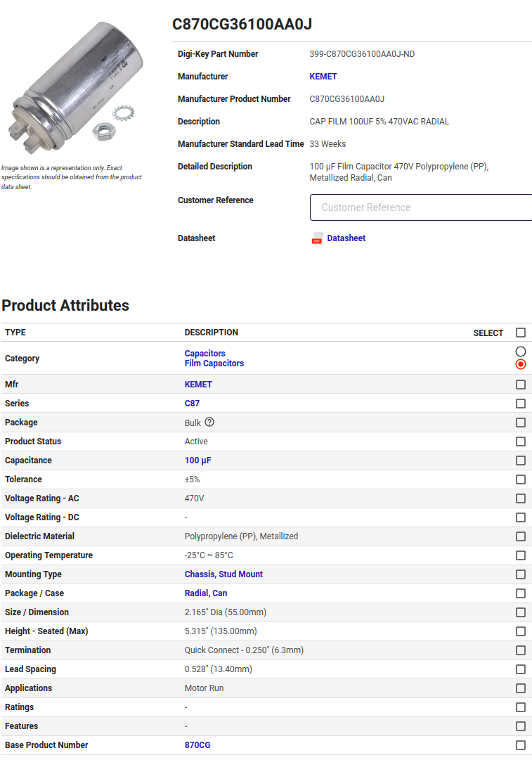532x760 pixels.
Task: Click the C870CG36100AA0J page title
Action: click(242, 24)
